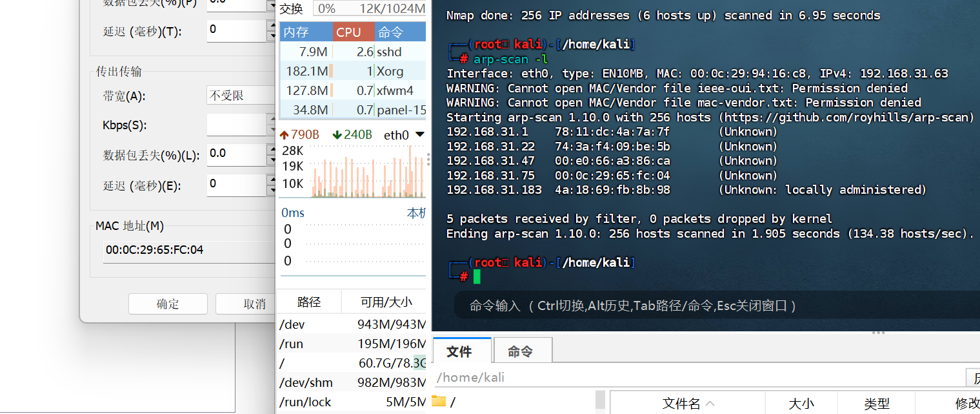Click the 大小 column header
The width and height of the screenshot is (980, 414).
[x=801, y=404]
